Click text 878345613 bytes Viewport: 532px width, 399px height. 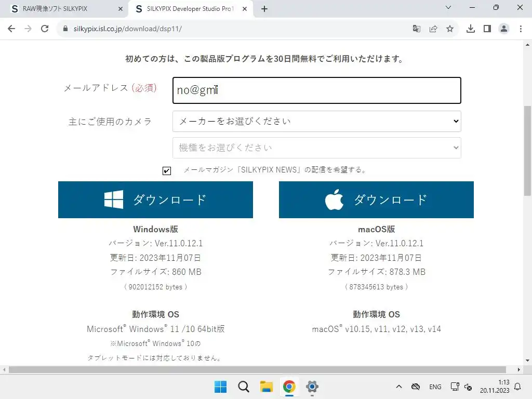[376, 287]
